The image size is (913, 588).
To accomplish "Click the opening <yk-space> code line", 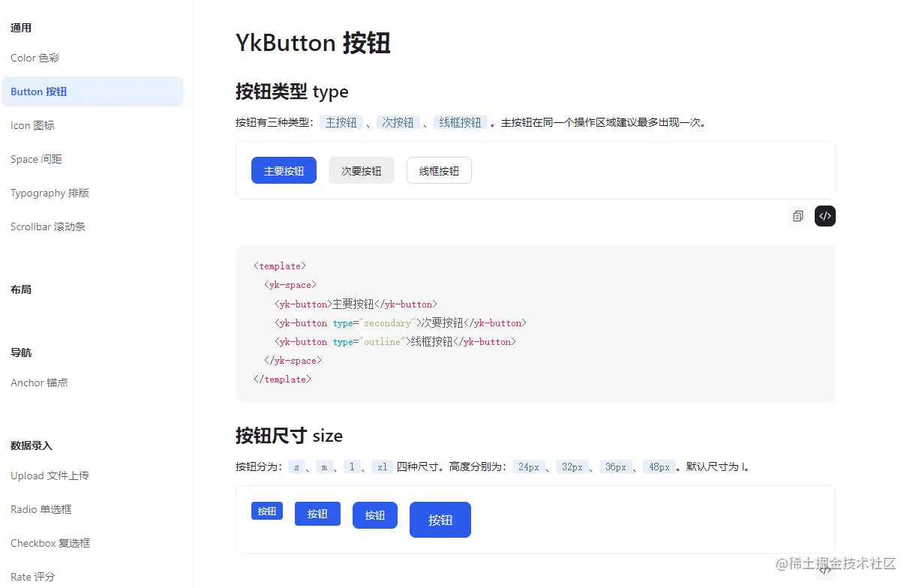I will [x=290, y=285].
